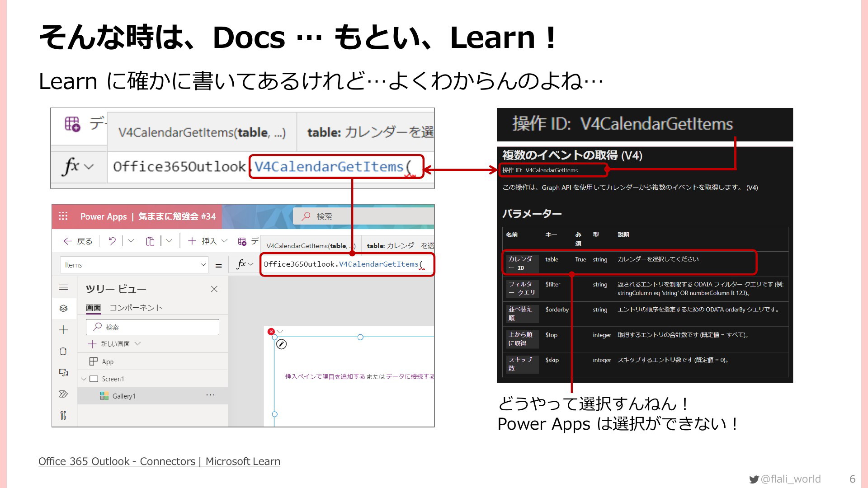Expand the undo dropdown chevron

pyautogui.click(x=131, y=241)
